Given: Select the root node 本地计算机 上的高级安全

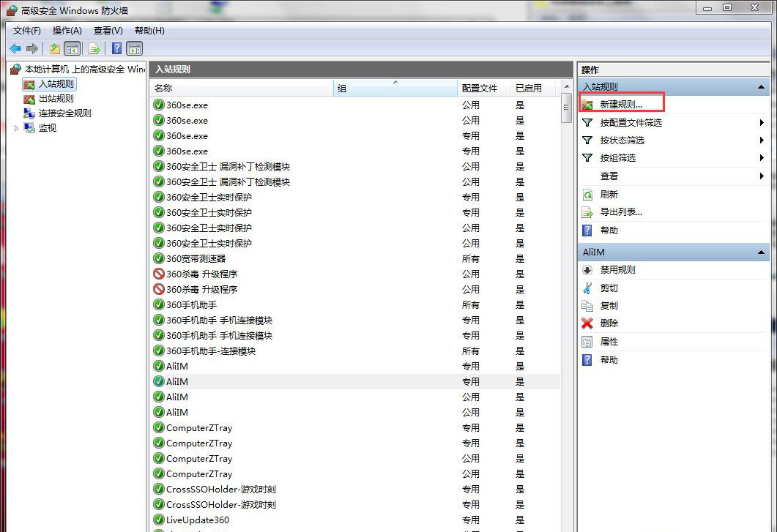Looking at the screenshot, I should 84,70.
